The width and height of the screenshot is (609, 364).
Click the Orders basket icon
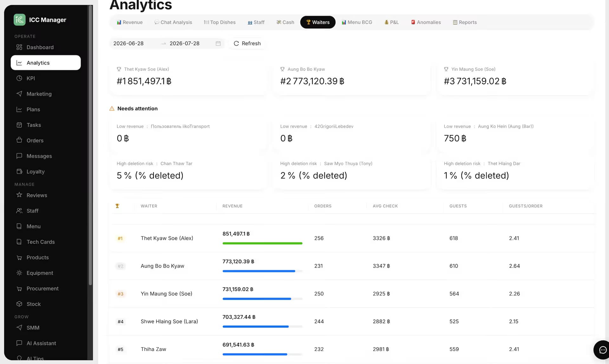click(19, 140)
